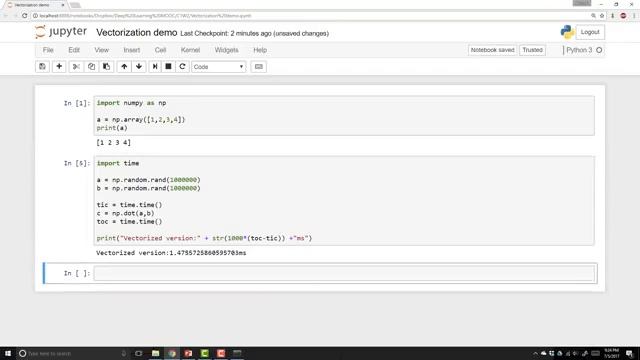Select the In [5] cell prompt
The image size is (640, 360).
77,163
